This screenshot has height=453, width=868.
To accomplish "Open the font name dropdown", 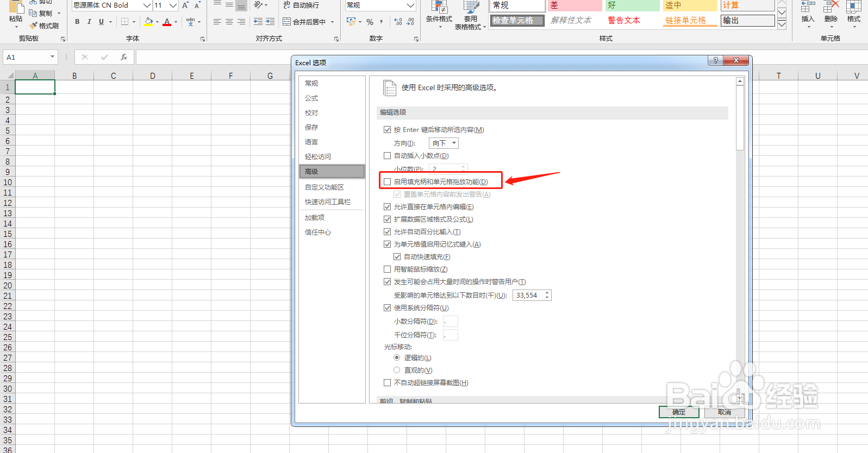I will click(x=146, y=5).
